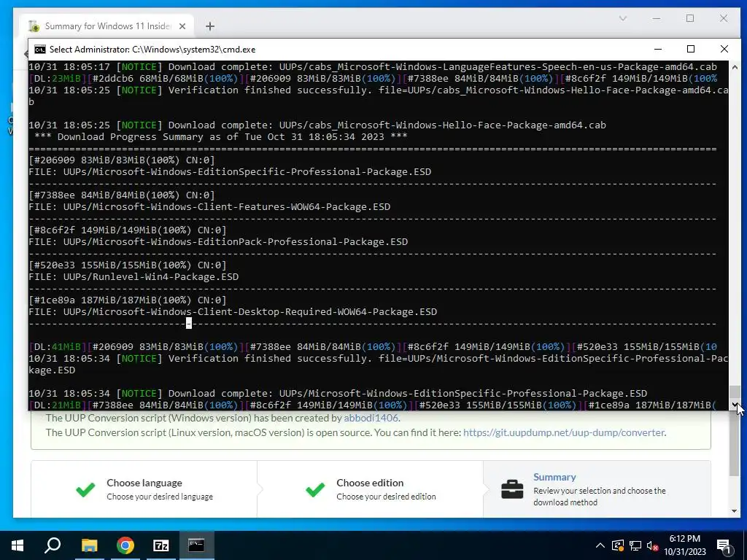Open the network status tray icon
Screen dimensions: 747x560
click(x=635, y=545)
